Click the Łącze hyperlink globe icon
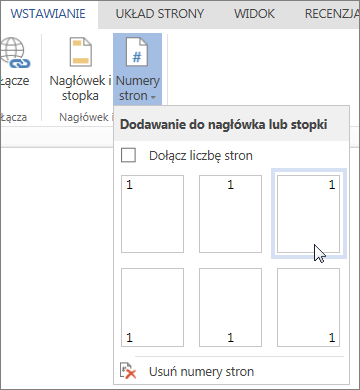This screenshot has width=360, height=390. [x=15, y=53]
